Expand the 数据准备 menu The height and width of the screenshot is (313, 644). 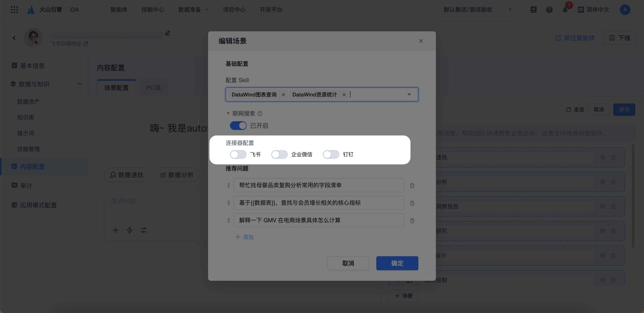pyautogui.click(x=193, y=9)
